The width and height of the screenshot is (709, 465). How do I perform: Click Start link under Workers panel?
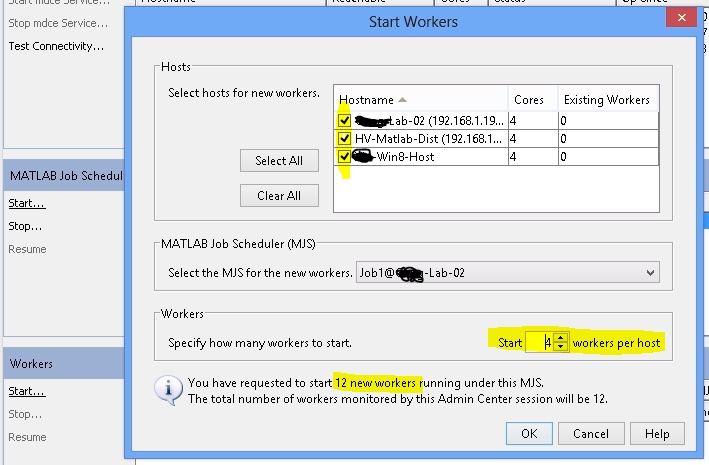[27, 391]
